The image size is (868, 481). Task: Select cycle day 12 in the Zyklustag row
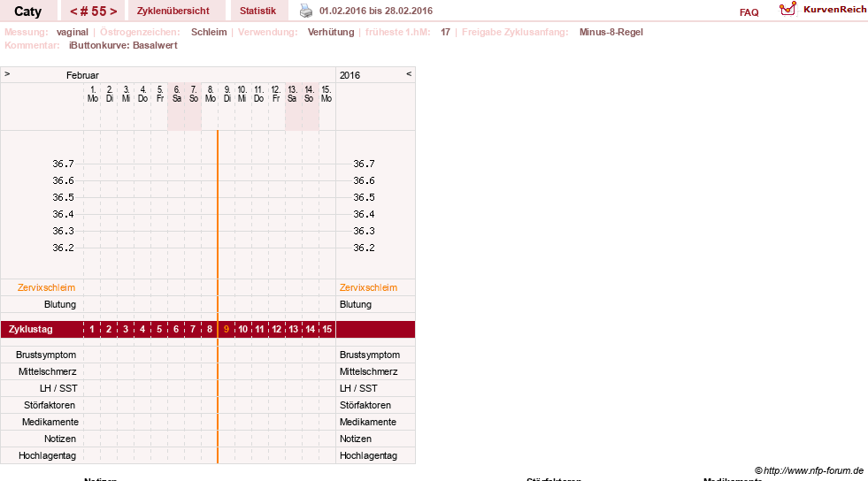(x=276, y=329)
